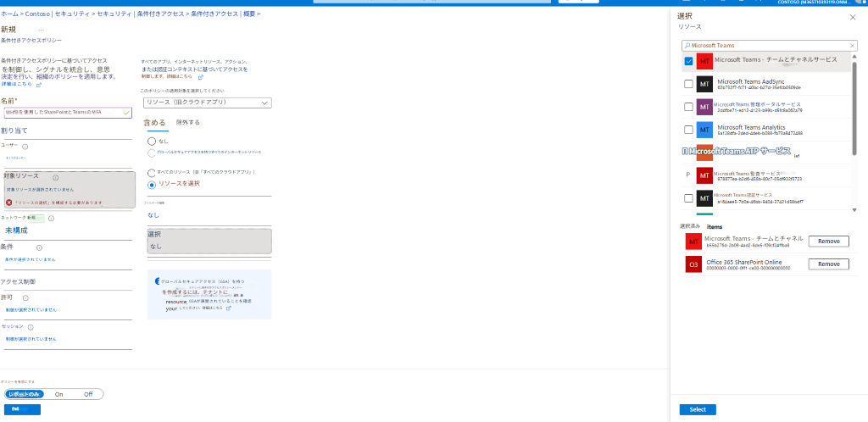
Task: Switch to the 除外する tab
Action: tap(187, 122)
